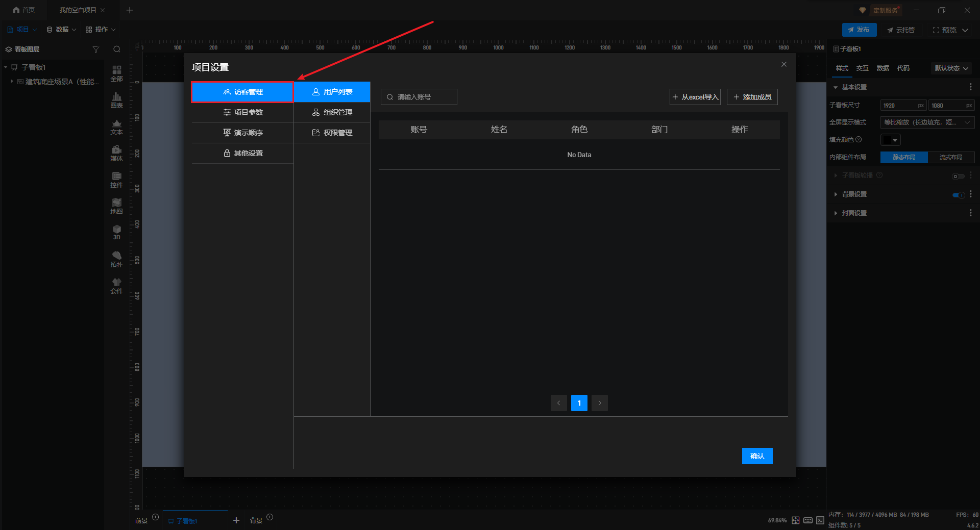The image size is (980, 530).
Task: Click the 请输入账号 search field
Action: click(x=419, y=97)
